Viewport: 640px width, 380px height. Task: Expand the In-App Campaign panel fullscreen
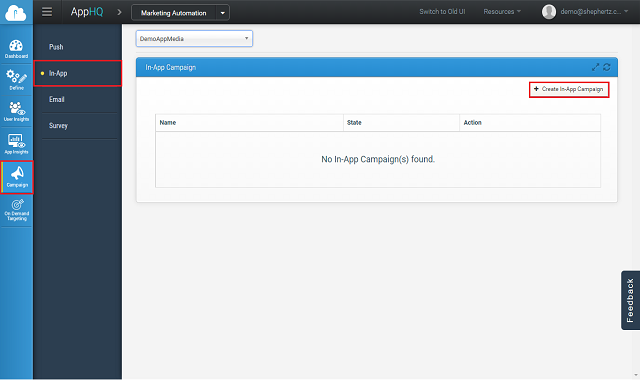(596, 67)
